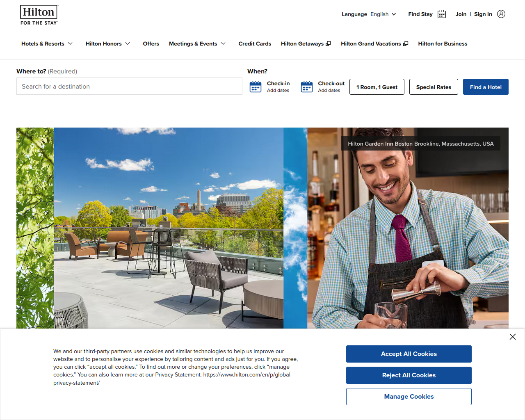
Task: Expand Hilton Honors menu chevron
Action: 128,43
